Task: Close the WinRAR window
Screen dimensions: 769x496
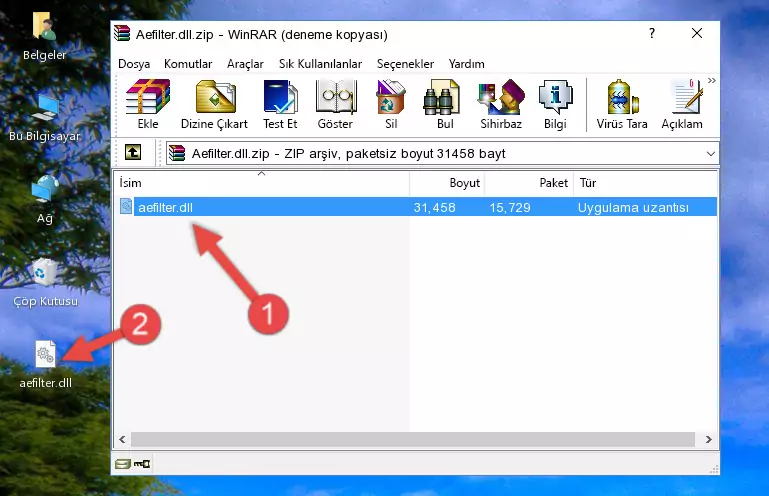Action: pos(696,33)
